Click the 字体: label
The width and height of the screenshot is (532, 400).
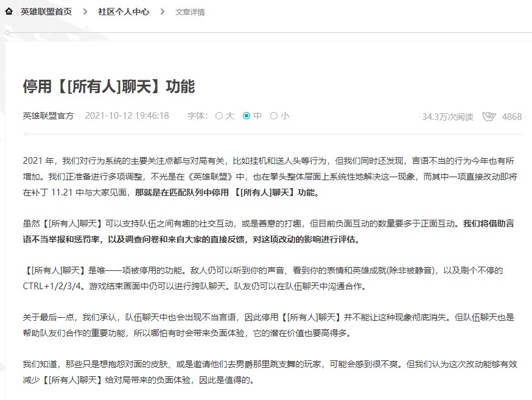tap(197, 116)
